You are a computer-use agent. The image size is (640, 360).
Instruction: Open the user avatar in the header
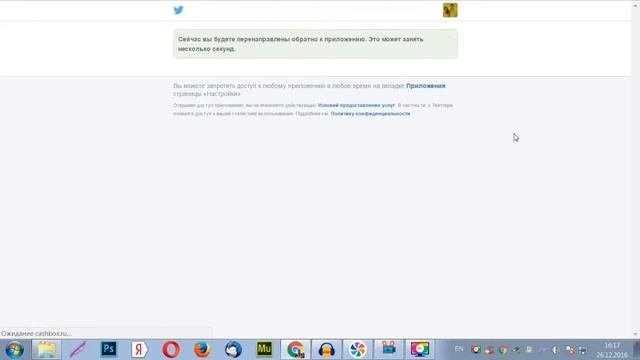(450, 10)
